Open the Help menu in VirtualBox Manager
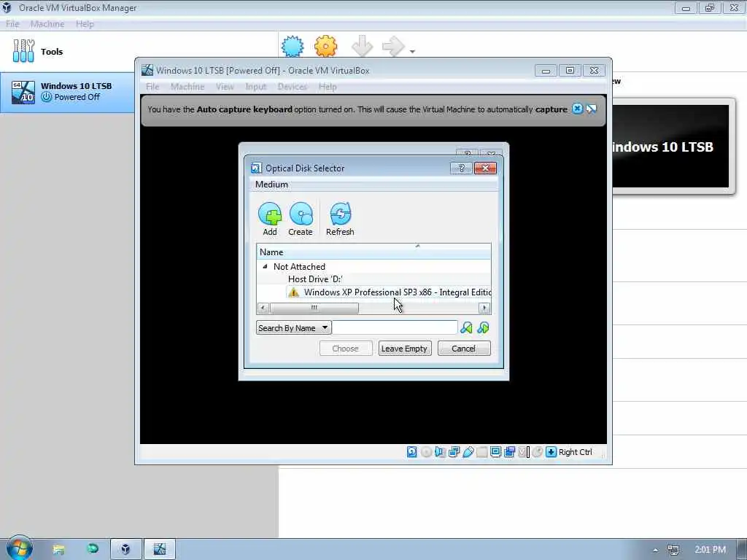Screen dimensions: 747x560 pyautogui.click(x=85, y=24)
